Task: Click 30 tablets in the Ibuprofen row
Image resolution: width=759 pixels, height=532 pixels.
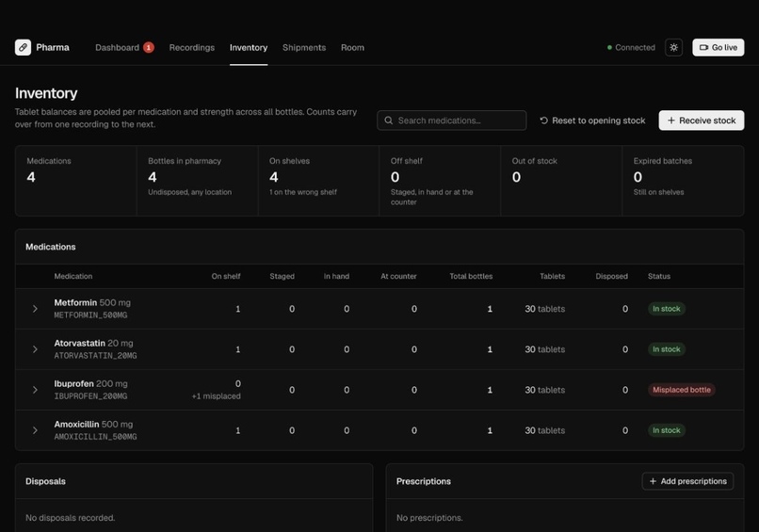Action: (x=545, y=390)
